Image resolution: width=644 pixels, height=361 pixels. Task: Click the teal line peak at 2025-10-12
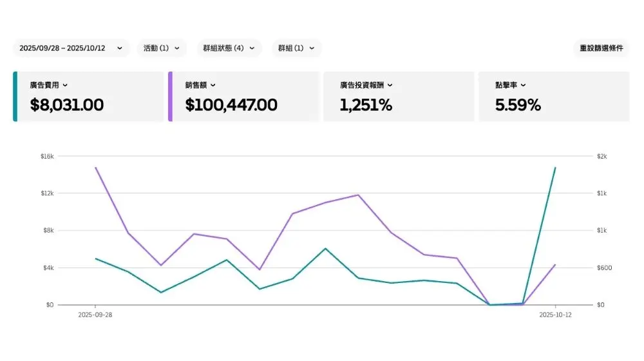pos(555,168)
